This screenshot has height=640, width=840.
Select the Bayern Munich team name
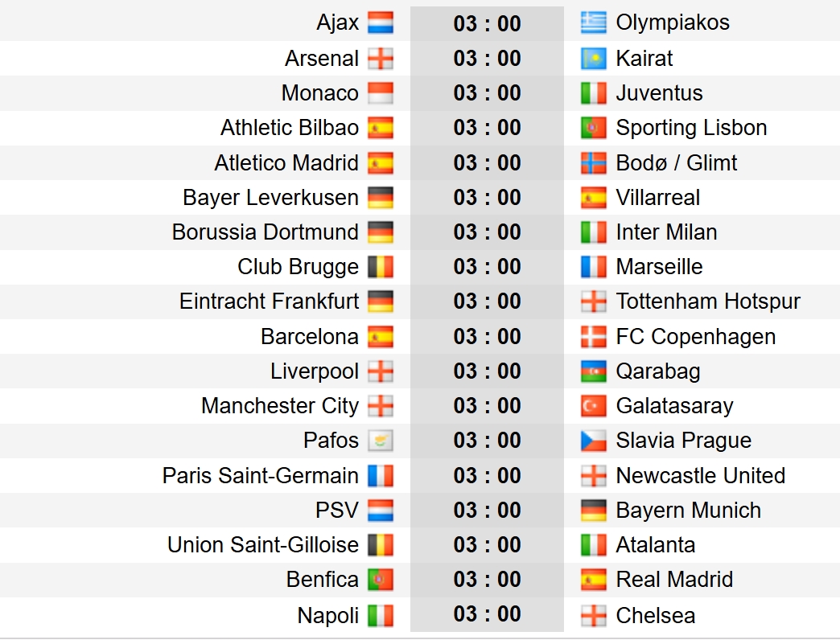(688, 511)
